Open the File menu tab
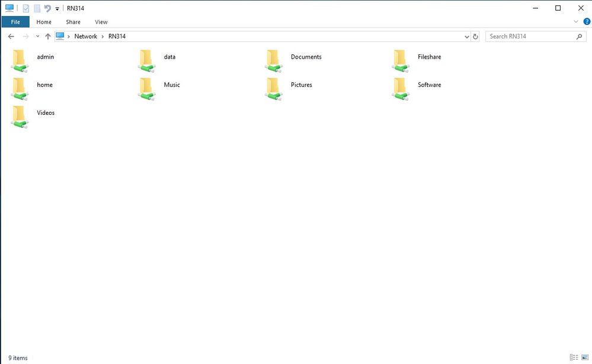 (15, 22)
